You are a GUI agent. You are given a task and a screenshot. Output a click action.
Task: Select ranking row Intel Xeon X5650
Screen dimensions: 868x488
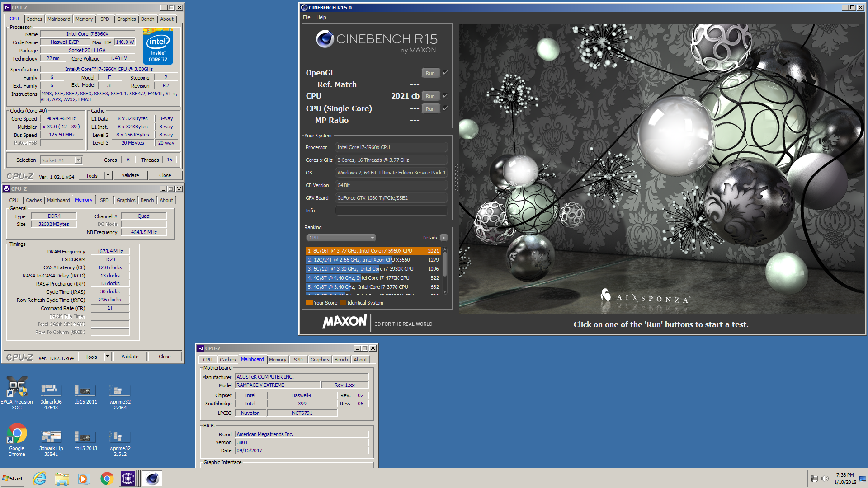pyautogui.click(x=373, y=260)
